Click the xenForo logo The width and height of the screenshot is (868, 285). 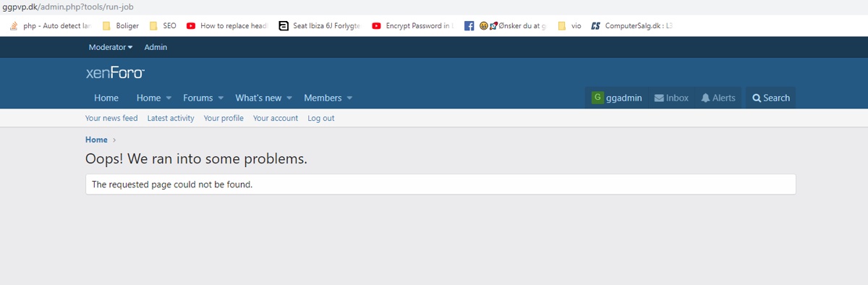115,73
